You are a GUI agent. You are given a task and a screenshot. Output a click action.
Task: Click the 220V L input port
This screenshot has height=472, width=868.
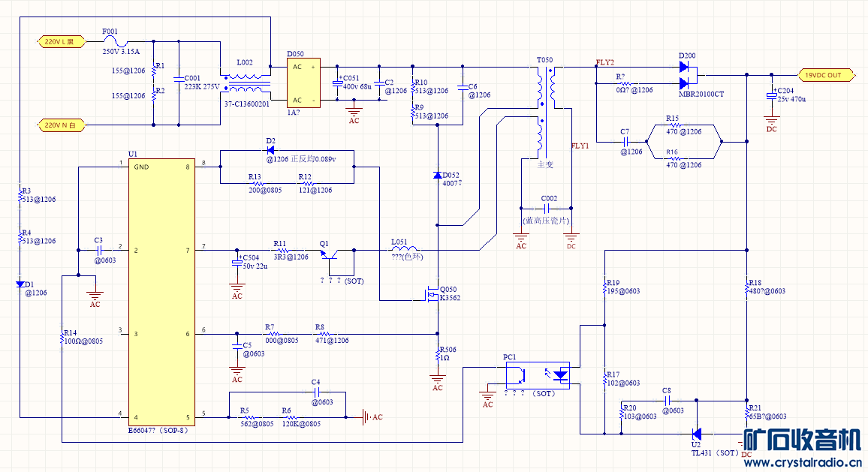[62, 41]
